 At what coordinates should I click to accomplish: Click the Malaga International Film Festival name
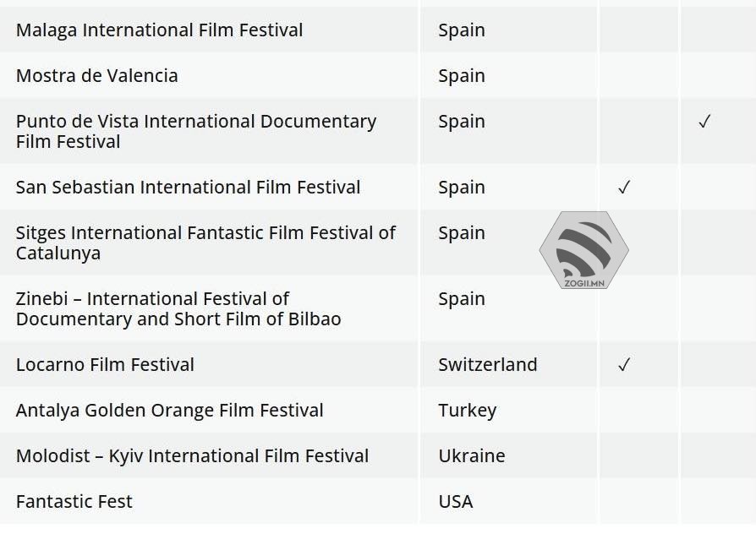coord(159,30)
